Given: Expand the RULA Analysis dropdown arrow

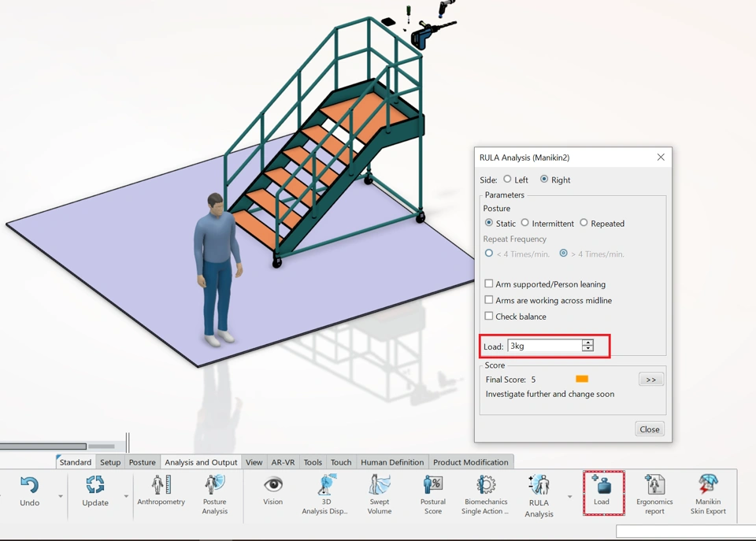Looking at the screenshot, I should point(569,497).
